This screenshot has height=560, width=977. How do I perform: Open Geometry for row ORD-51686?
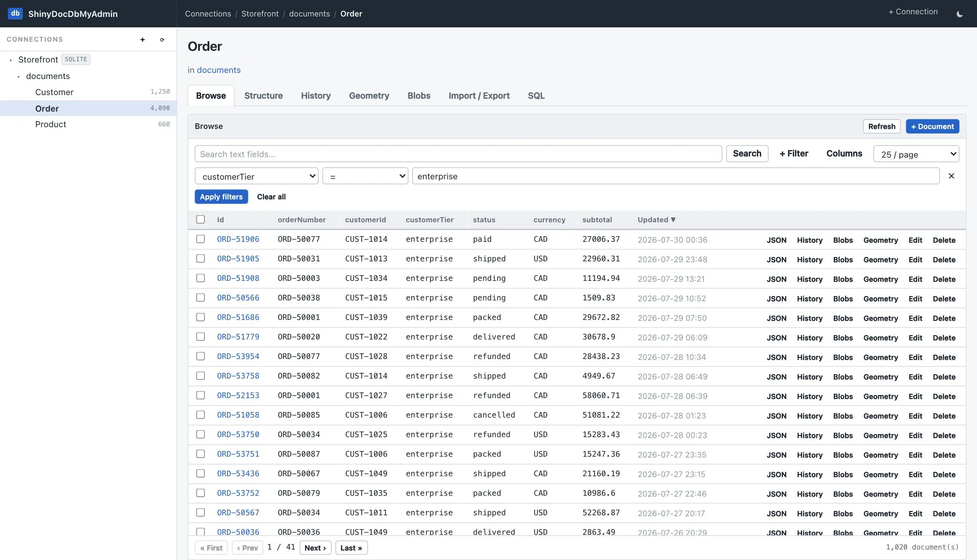[881, 318]
